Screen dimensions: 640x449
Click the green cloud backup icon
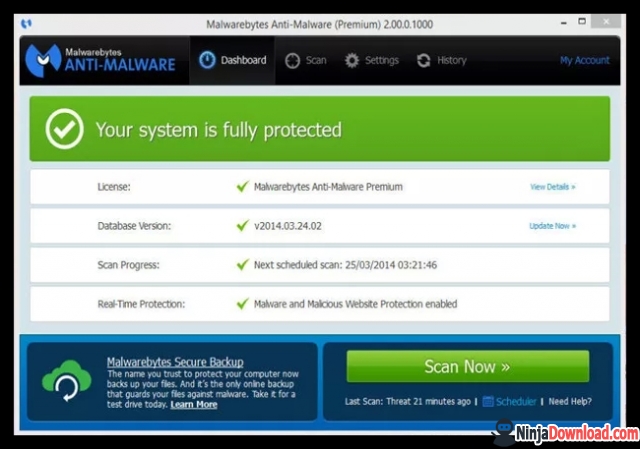67,381
